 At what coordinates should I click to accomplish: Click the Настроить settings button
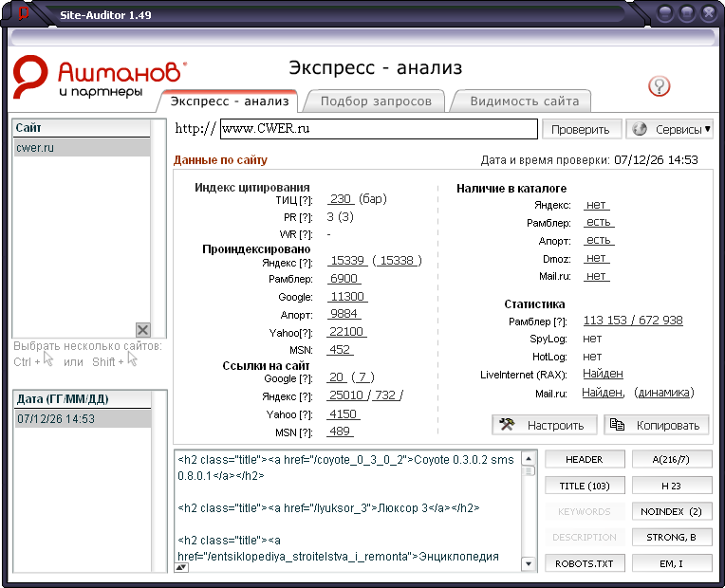click(x=545, y=425)
